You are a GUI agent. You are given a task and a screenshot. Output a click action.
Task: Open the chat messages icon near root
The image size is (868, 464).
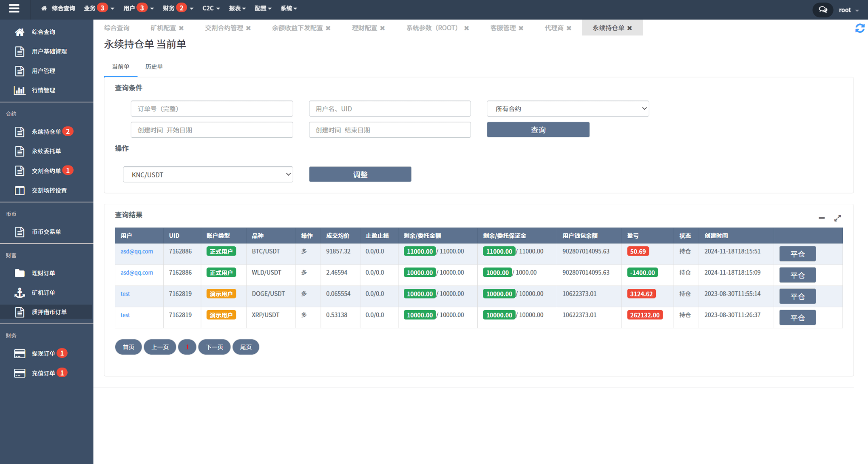823,10
